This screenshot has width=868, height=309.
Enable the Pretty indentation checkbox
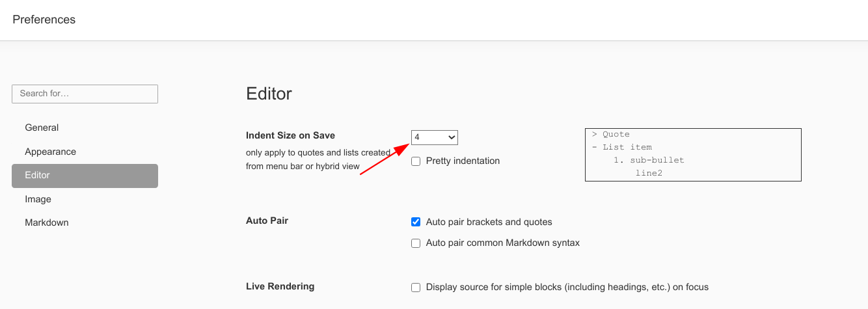coord(416,161)
